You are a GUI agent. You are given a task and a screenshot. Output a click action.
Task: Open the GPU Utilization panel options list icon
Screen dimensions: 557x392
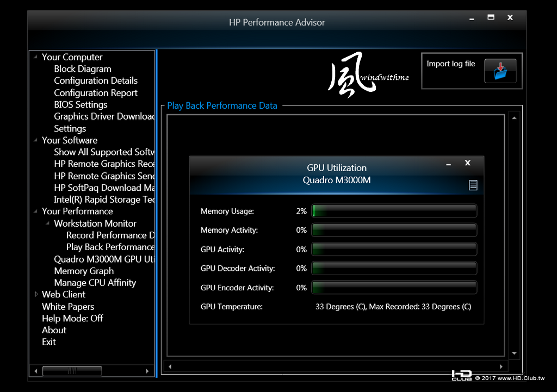pos(473,185)
